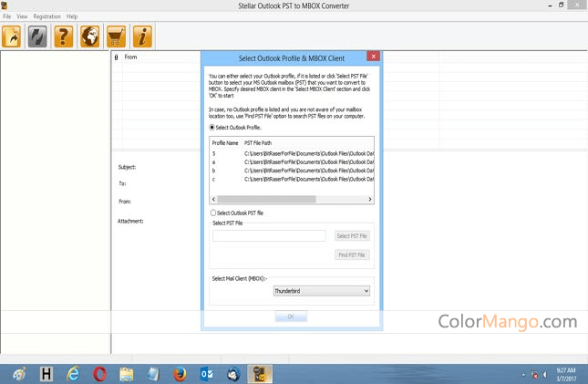Select profile row named b
588x384 pixels.
pyautogui.click(x=292, y=171)
